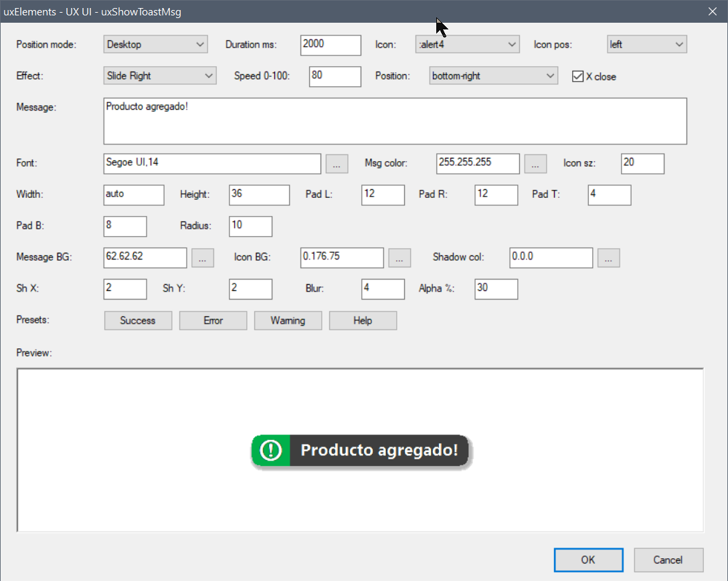Open the Shadow col color picker button

[x=609, y=259]
